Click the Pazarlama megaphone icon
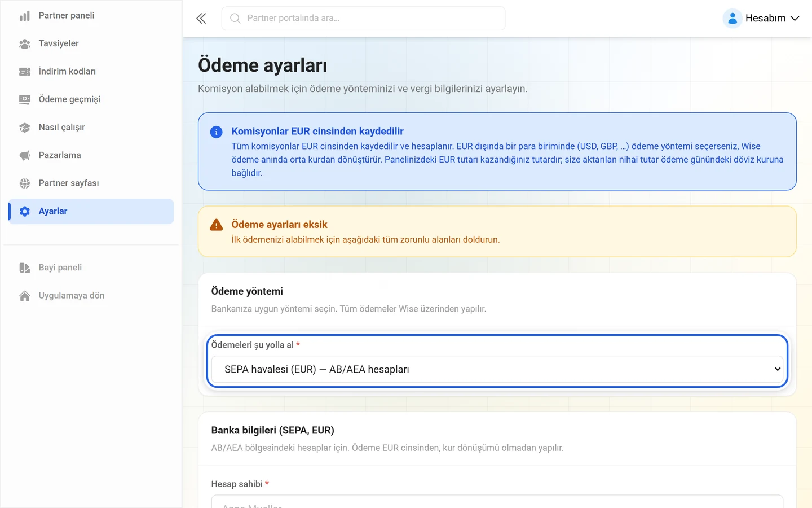This screenshot has width=812, height=508. point(25,155)
